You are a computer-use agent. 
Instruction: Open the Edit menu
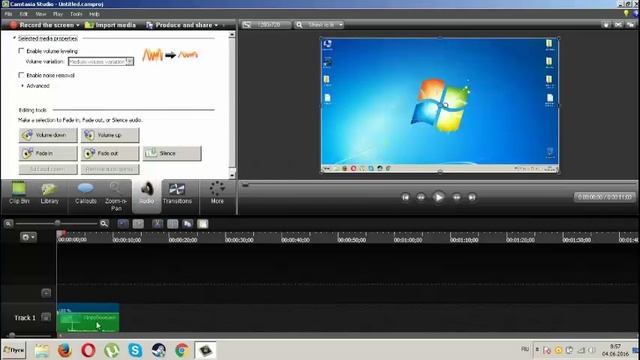[x=24, y=14]
